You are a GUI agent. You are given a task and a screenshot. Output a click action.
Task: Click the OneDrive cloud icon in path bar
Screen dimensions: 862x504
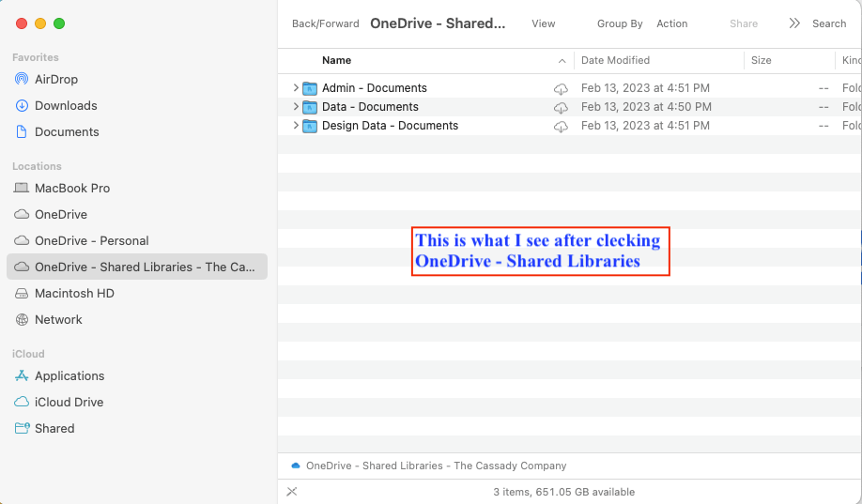(x=296, y=466)
